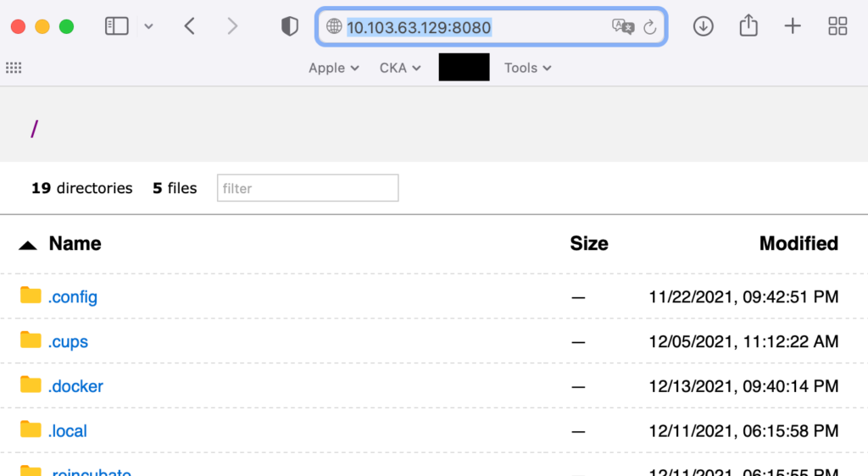Open the favorites grid icon in the bookmarks bar
This screenshot has height=476, width=868.
coord(14,68)
